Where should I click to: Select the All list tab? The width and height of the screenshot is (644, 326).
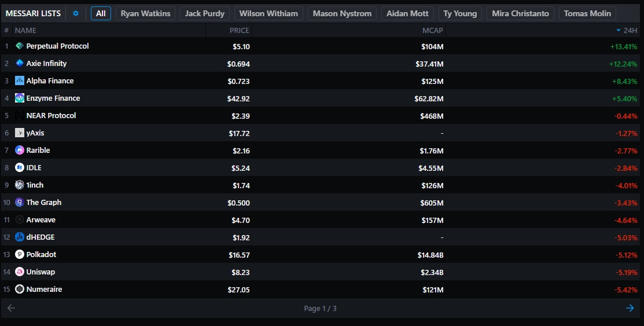[101, 13]
